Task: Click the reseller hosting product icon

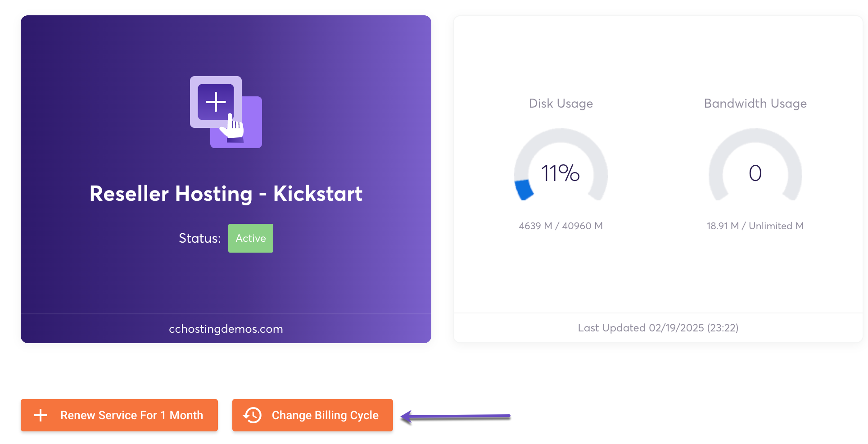Action: pyautogui.click(x=226, y=112)
